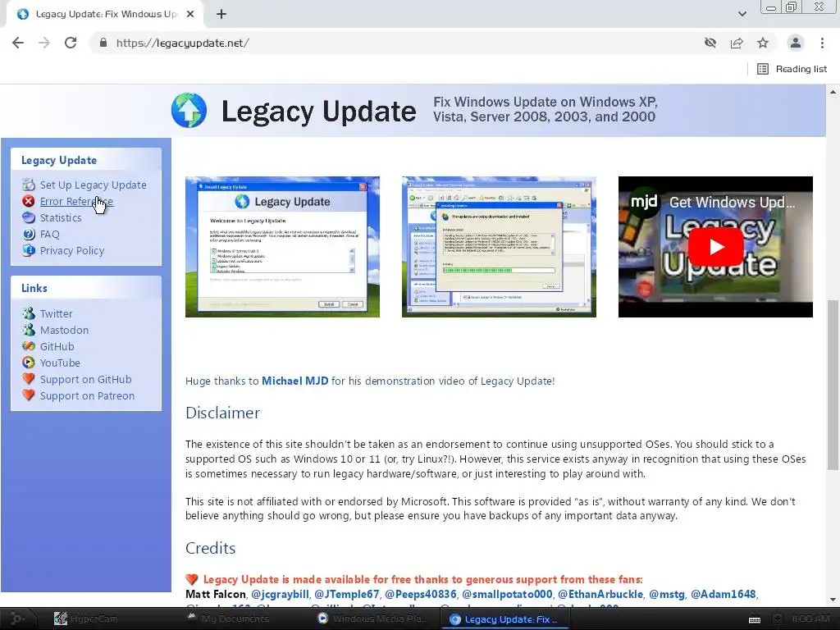Click the Mastodon people icon

tap(29, 330)
